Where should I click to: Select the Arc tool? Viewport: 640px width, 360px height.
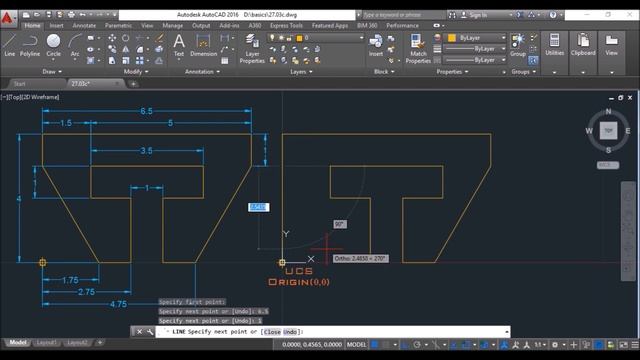pyautogui.click(x=75, y=45)
